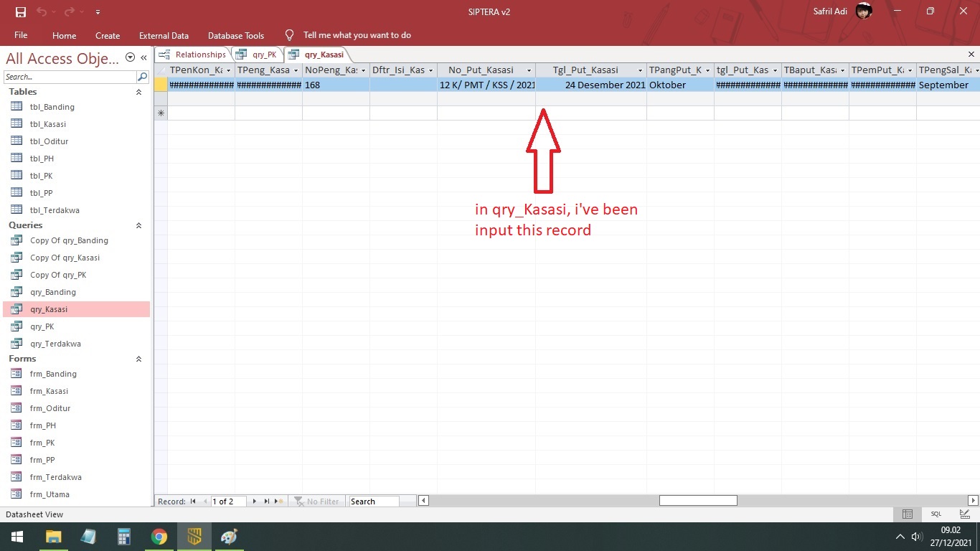Click the horizontal scrollbar thumb
Viewport: 980px width, 551px height.
698,501
